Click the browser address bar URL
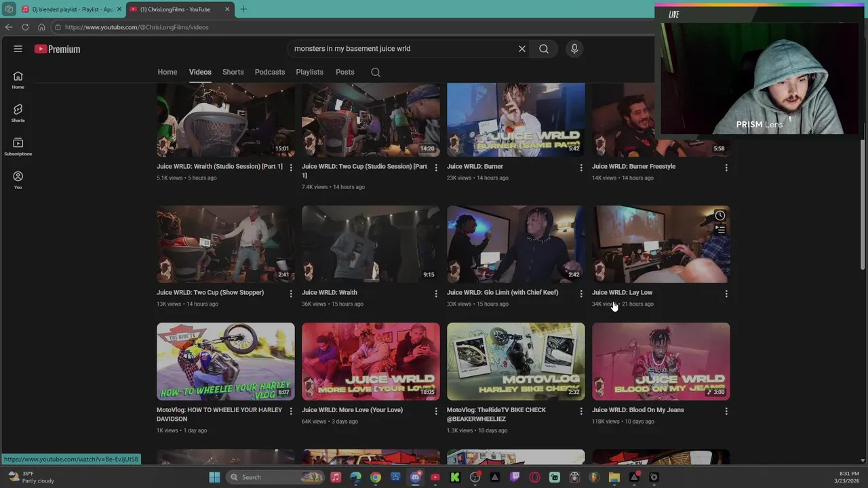Viewport: 868px width, 488px height. (136, 27)
